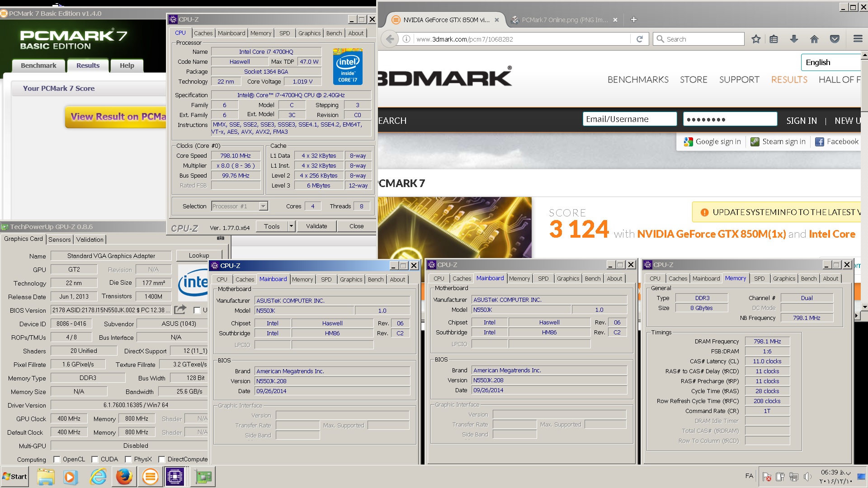The image size is (868, 488).
Task: Click Show desktop button in taskbar corner
Action: 862,477
